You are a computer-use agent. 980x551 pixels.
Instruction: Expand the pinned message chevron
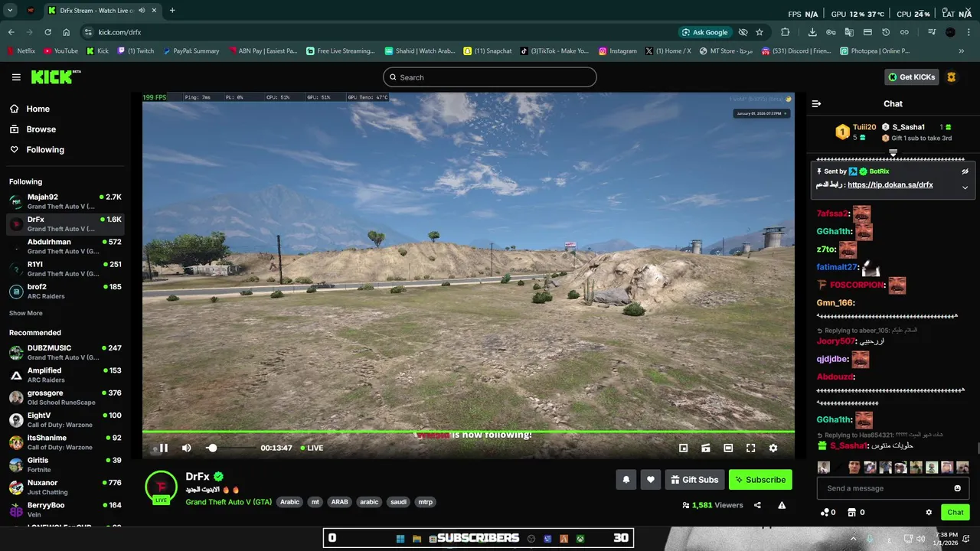tap(965, 187)
